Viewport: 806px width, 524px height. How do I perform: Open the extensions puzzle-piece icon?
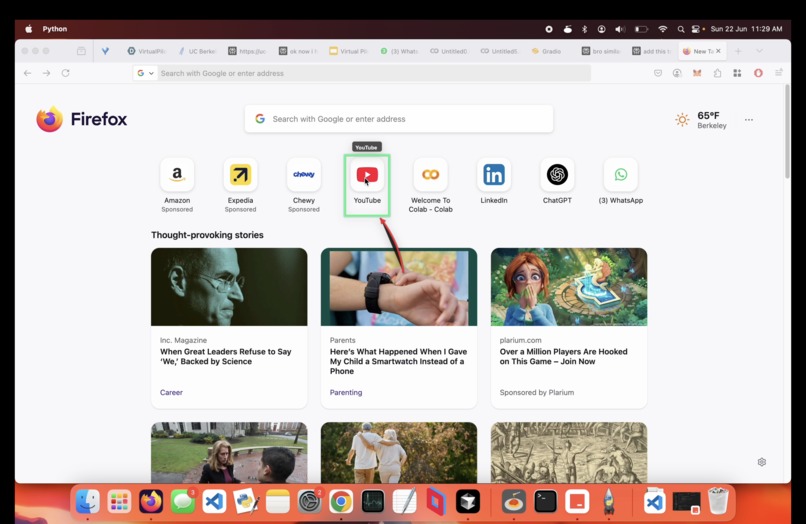(717, 73)
